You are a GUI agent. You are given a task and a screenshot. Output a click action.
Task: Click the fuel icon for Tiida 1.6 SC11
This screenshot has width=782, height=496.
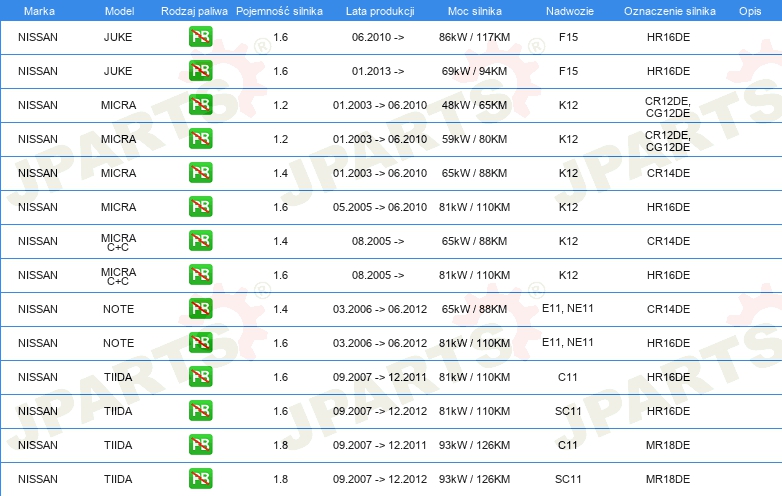pyautogui.click(x=200, y=411)
